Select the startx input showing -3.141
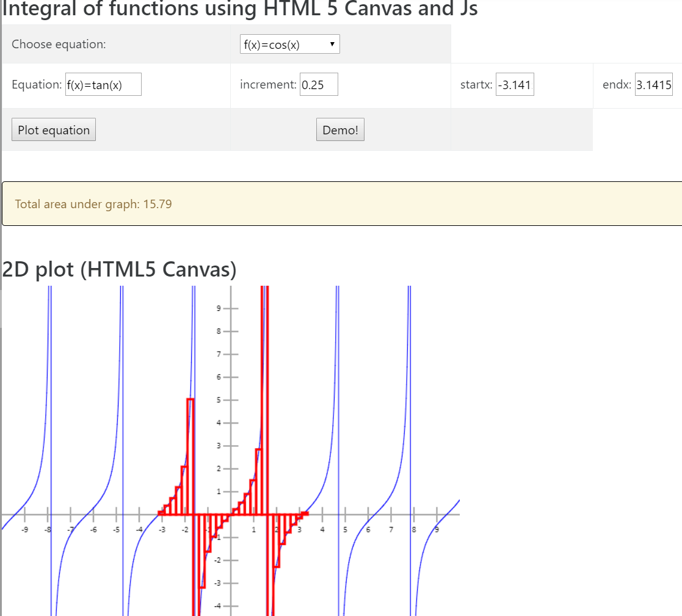 click(x=515, y=85)
